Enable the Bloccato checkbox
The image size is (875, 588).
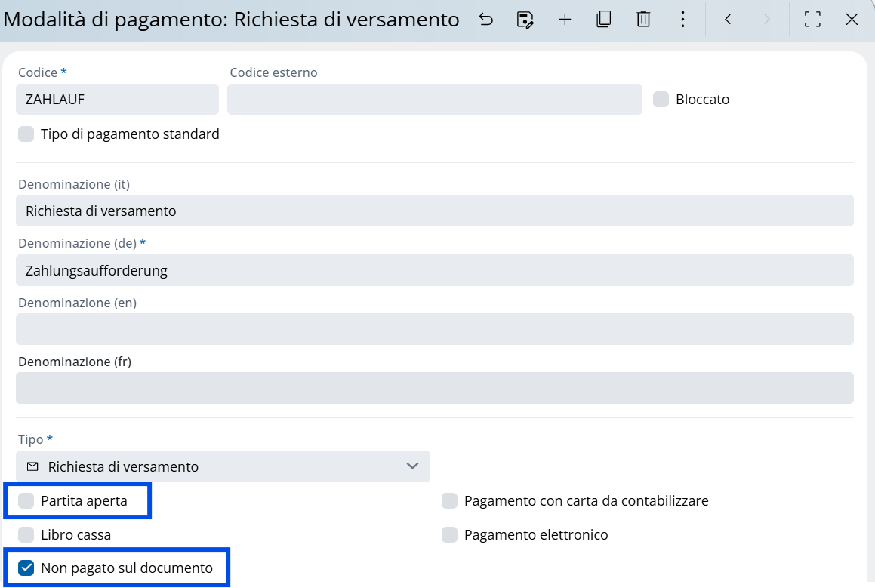tap(661, 100)
